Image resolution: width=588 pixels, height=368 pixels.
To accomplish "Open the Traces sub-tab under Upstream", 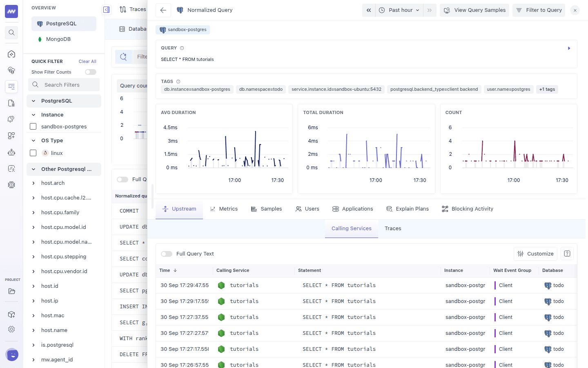I will [393, 229].
